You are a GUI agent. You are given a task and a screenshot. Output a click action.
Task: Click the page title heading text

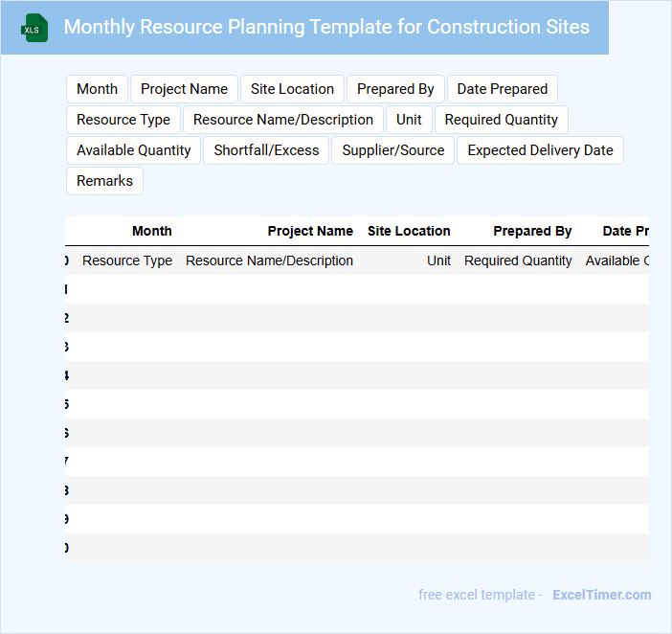pyautogui.click(x=326, y=27)
